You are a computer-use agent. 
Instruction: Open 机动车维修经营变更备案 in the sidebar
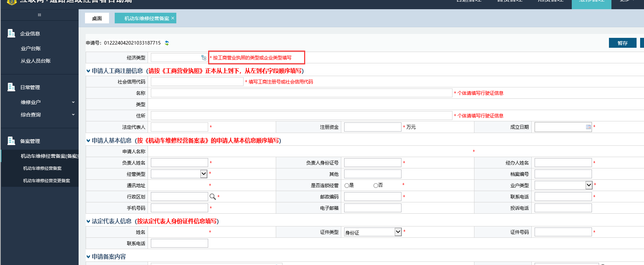pyautogui.click(x=46, y=181)
